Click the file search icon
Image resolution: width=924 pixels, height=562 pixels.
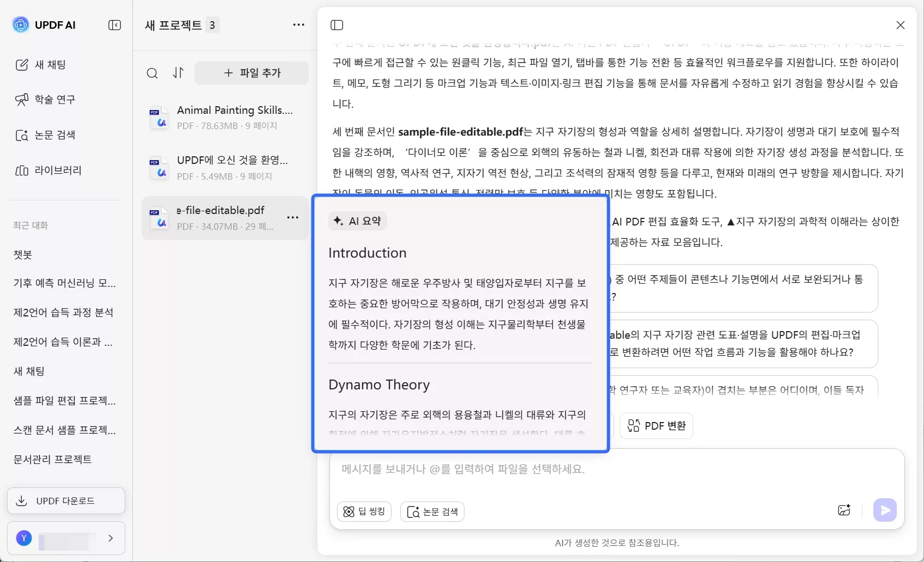152,72
